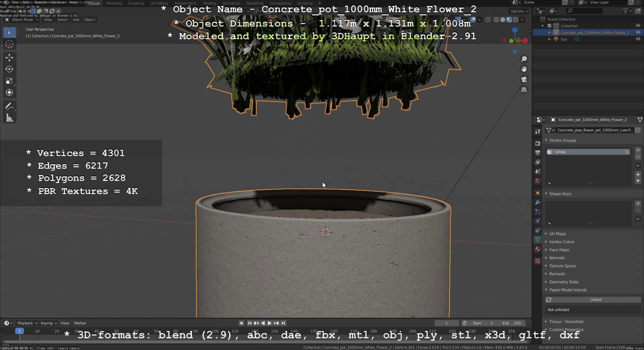Pick the Rotate tool

click(x=10, y=69)
